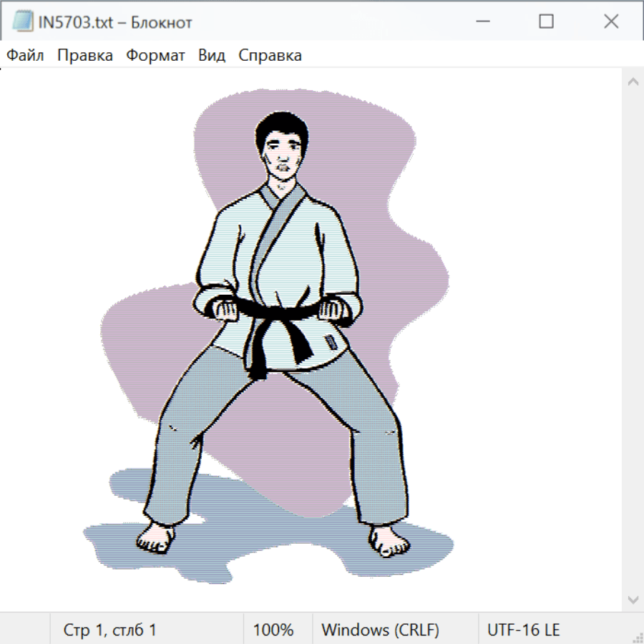Minimize the Блокнот window
This screenshot has width=644, height=644.
pyautogui.click(x=482, y=21)
